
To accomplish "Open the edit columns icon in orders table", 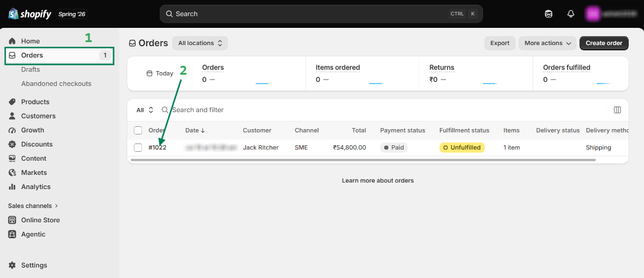I will click(617, 110).
